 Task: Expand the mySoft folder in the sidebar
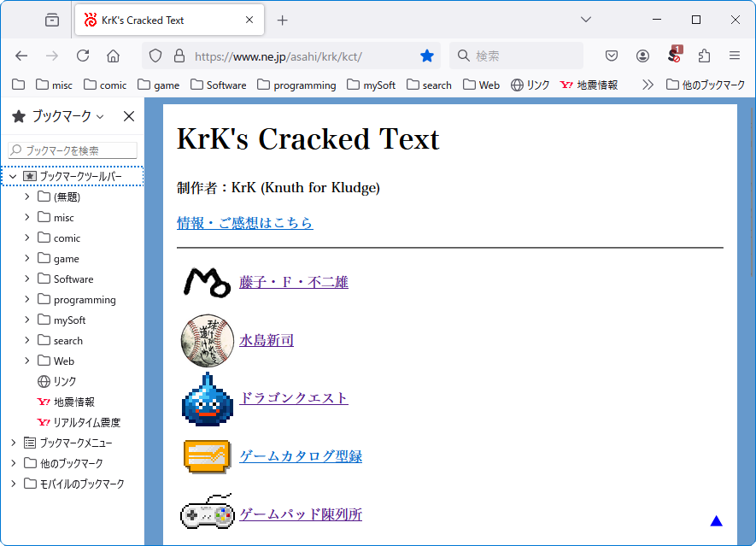27,320
